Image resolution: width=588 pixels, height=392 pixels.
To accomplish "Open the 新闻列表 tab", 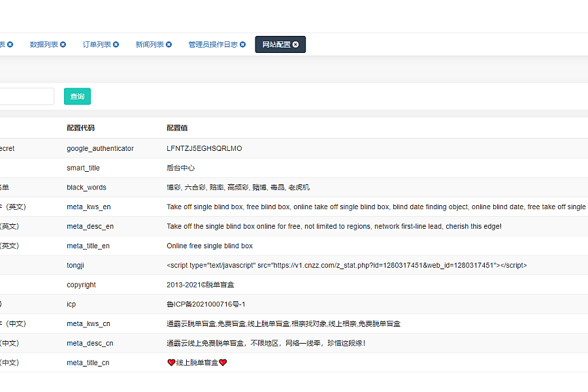I will [x=150, y=44].
